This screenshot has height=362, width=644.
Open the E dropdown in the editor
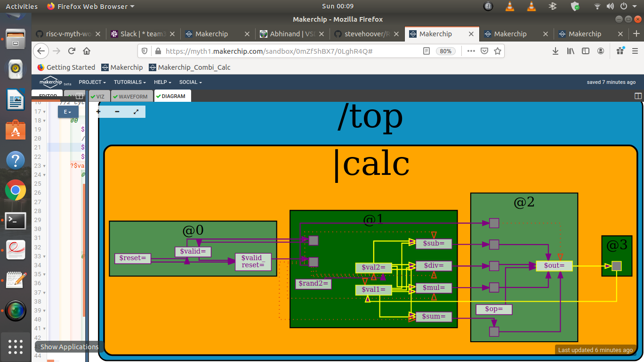68,112
